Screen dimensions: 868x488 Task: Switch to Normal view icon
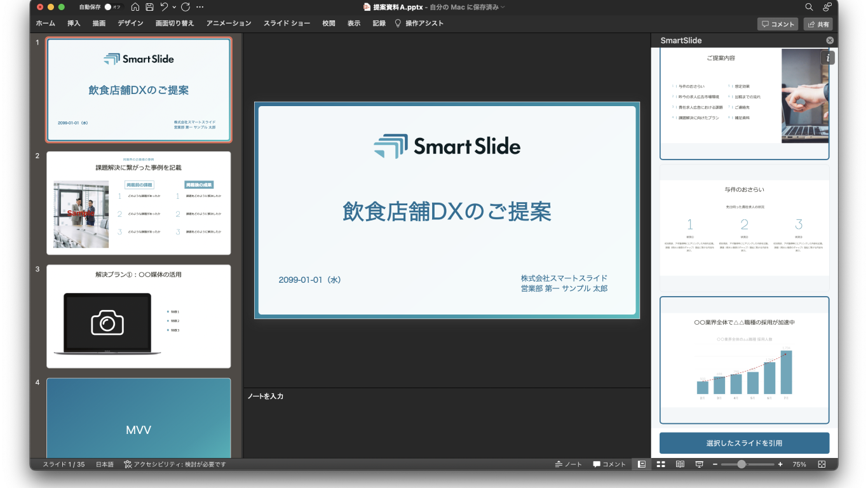pos(642,464)
